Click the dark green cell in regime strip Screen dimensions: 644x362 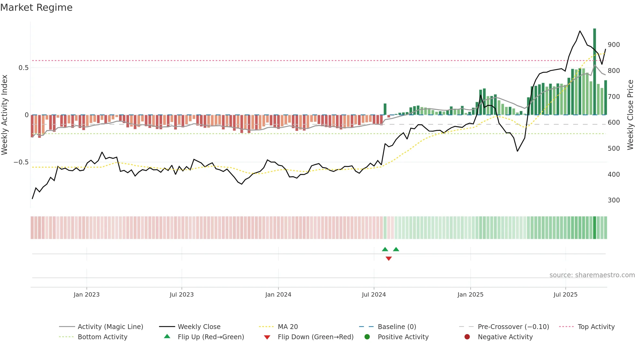595,228
